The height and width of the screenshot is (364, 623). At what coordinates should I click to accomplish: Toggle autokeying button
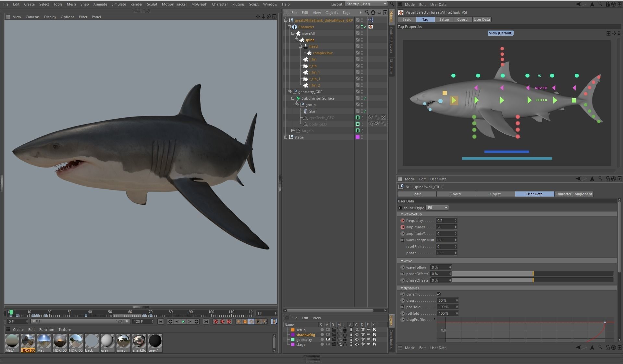[x=222, y=322]
